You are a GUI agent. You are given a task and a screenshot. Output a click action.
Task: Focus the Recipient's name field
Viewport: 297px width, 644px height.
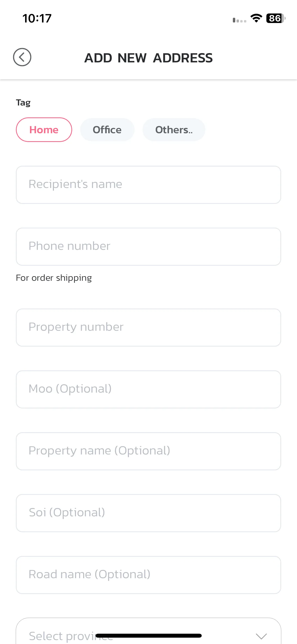click(x=148, y=185)
